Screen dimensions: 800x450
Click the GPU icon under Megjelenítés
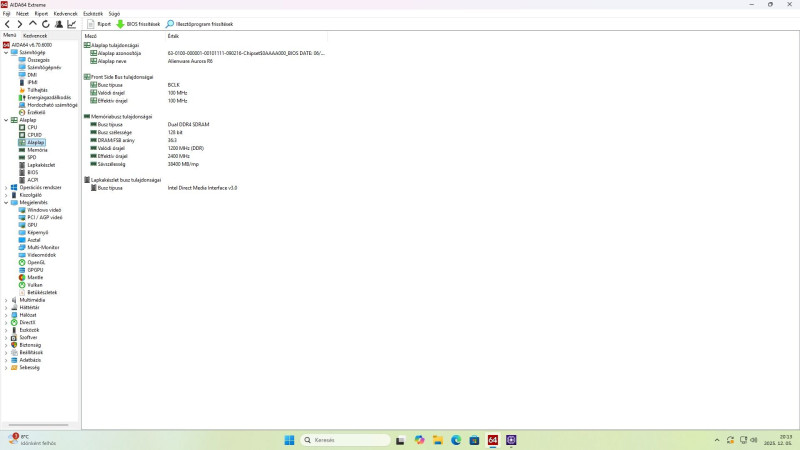pyautogui.click(x=22, y=224)
